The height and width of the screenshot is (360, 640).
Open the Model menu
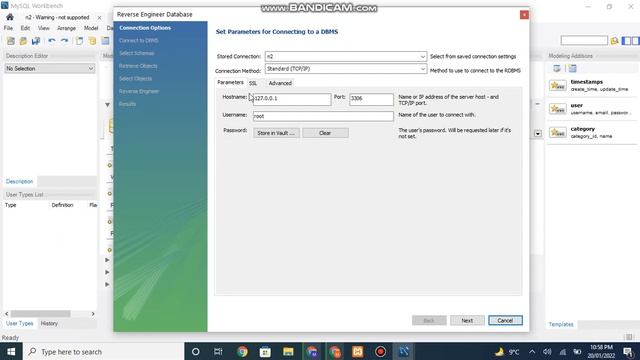[91, 28]
